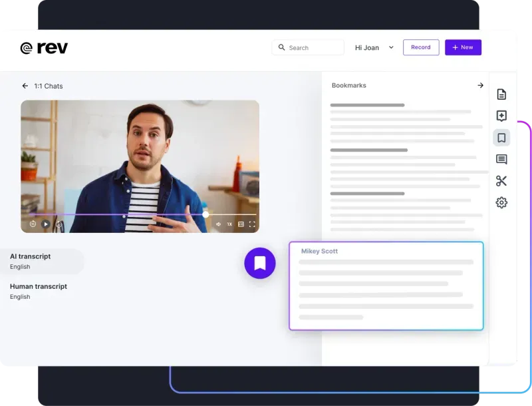The width and height of the screenshot is (532, 406).
Task: Click the Mikey Scott bookmark card
Action: (386, 286)
